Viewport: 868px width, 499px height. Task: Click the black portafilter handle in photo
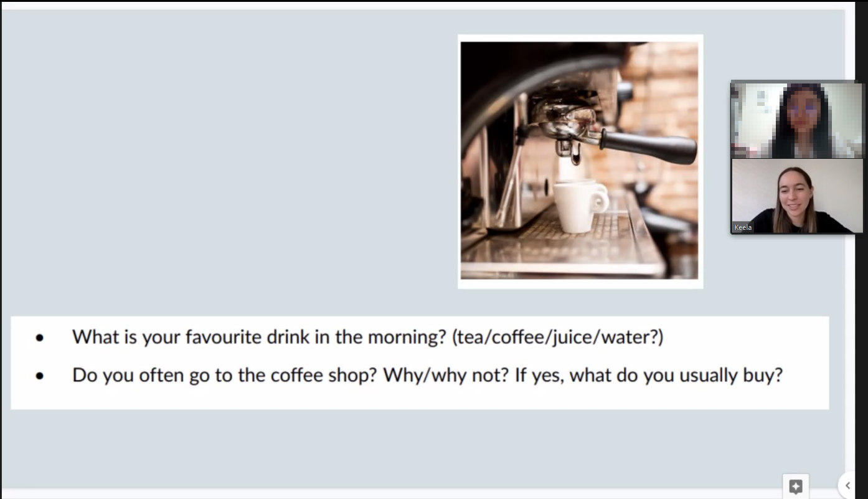(648, 147)
